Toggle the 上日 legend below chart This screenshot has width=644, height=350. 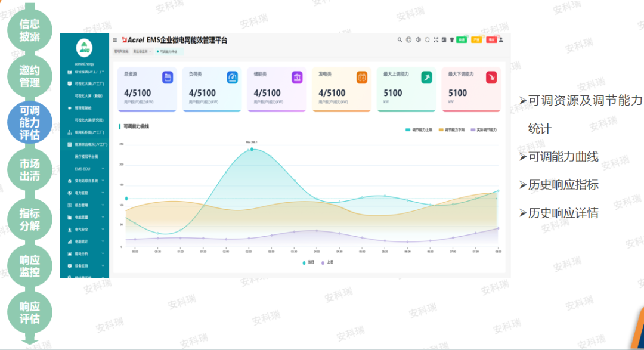coord(327,262)
